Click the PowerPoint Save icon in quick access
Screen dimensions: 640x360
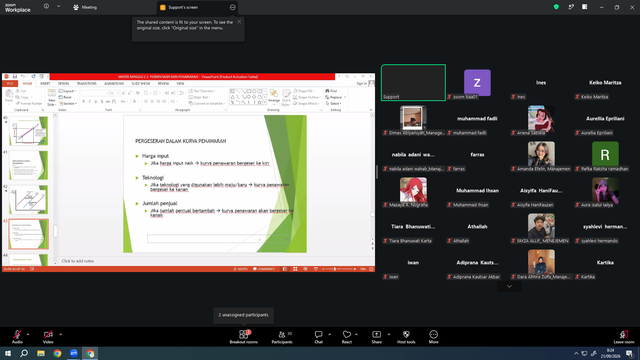(x=15, y=76)
